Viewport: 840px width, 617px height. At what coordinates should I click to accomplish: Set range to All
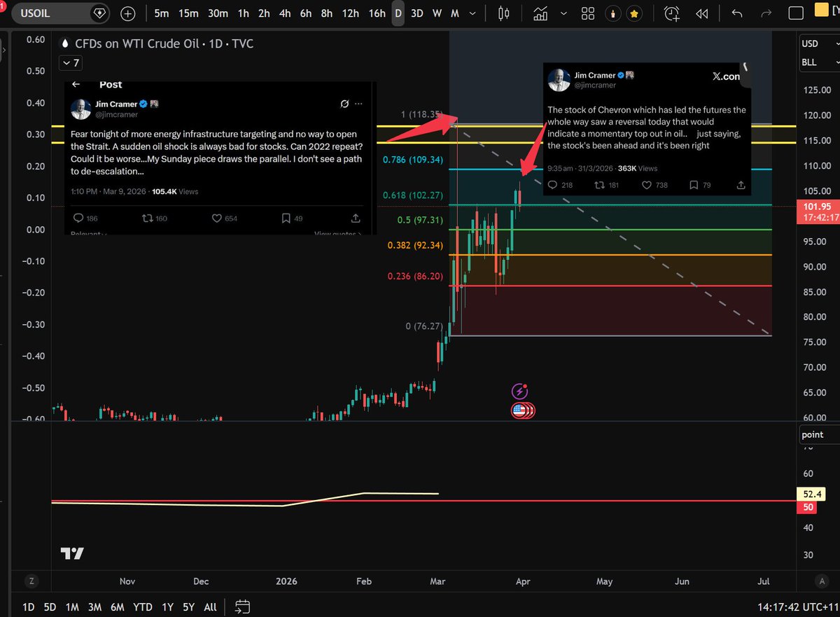point(209,606)
